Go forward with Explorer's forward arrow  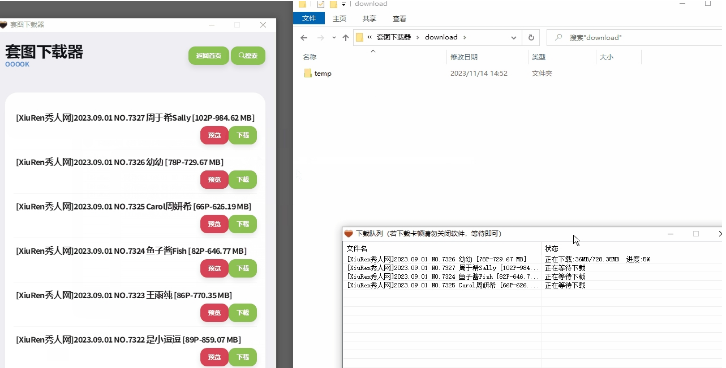tap(320, 37)
